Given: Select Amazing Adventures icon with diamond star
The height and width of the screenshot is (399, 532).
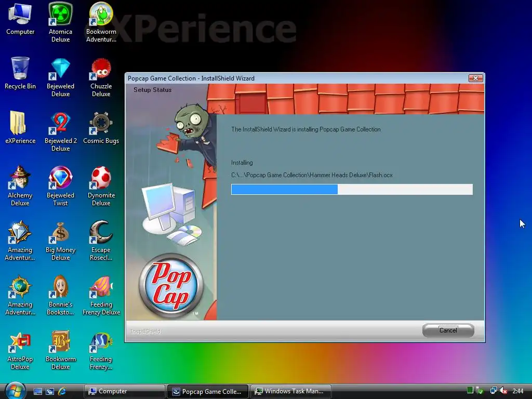Looking at the screenshot, I should 20,241.
